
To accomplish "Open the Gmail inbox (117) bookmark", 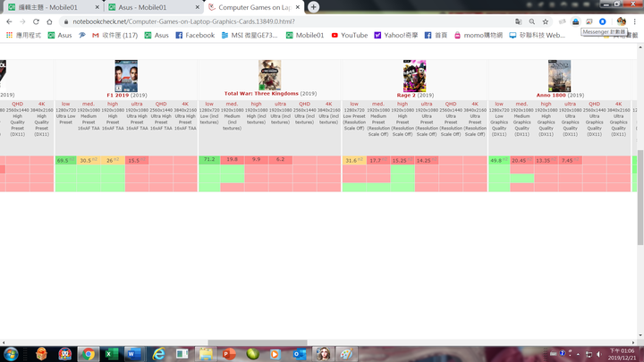I will click(115, 35).
